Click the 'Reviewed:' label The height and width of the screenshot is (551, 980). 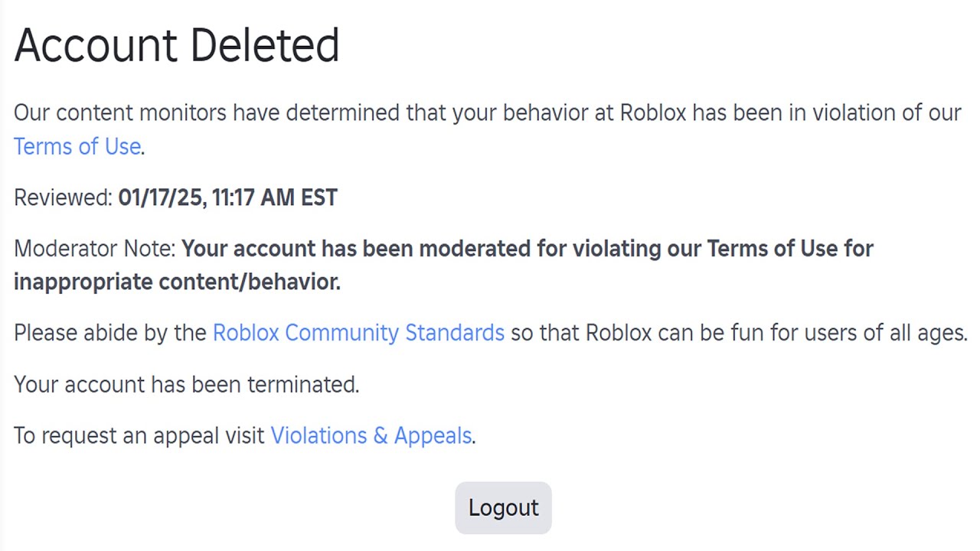pos(63,197)
